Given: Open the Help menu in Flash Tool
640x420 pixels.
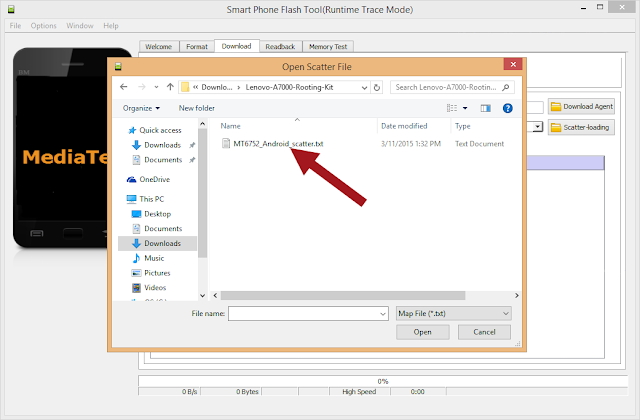Looking at the screenshot, I should click(x=111, y=26).
